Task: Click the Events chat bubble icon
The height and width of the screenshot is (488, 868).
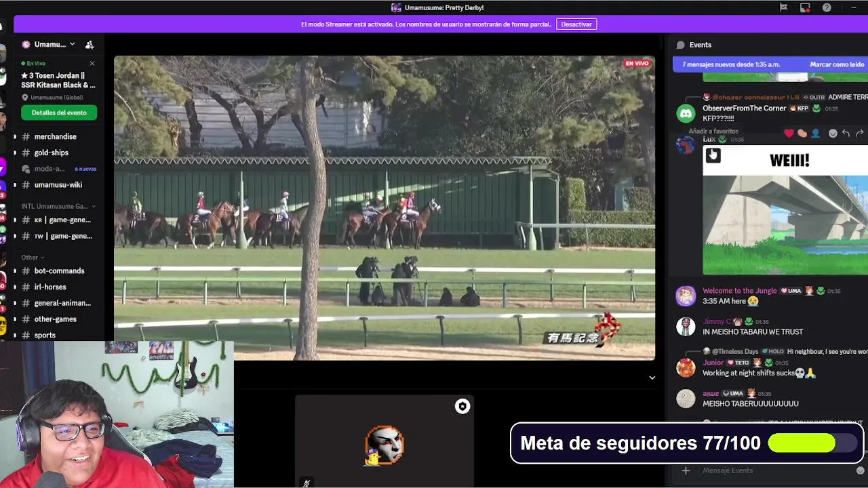Action: [x=681, y=45]
